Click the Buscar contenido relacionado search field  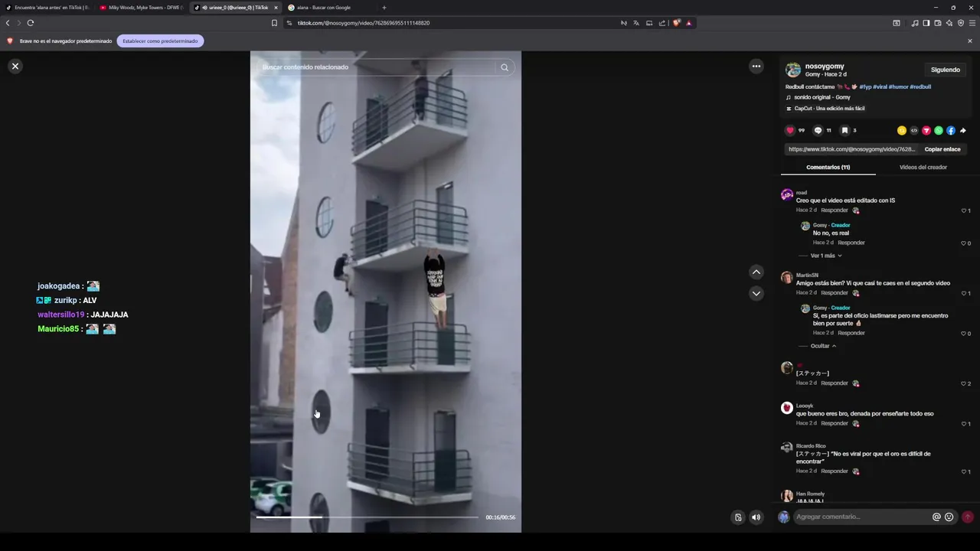375,67
